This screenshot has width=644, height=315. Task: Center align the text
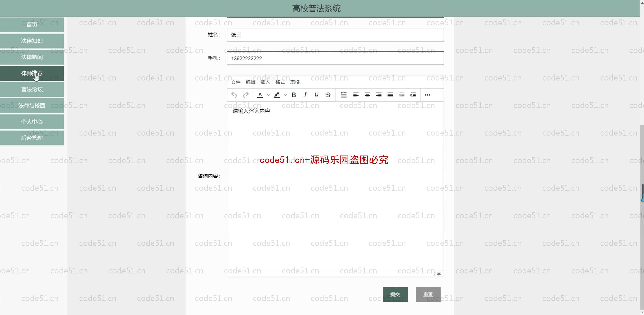click(x=367, y=95)
